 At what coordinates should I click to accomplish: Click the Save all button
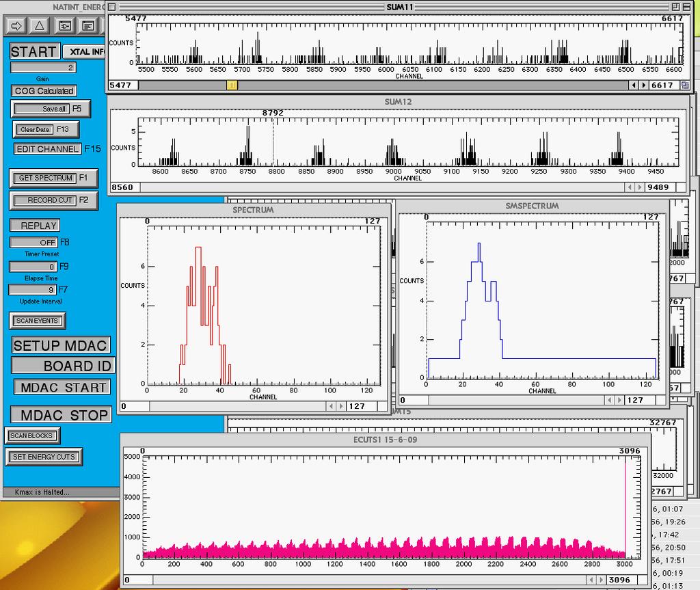(x=51, y=109)
